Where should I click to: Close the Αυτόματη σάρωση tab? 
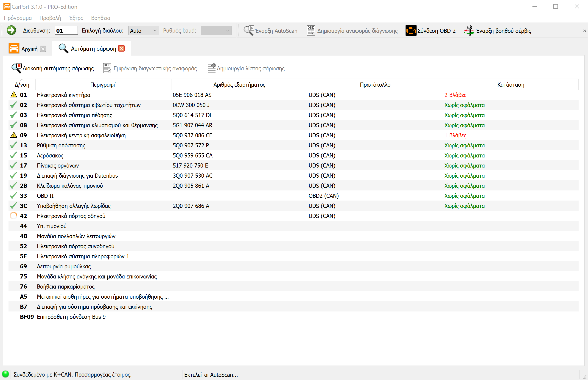tap(121, 48)
